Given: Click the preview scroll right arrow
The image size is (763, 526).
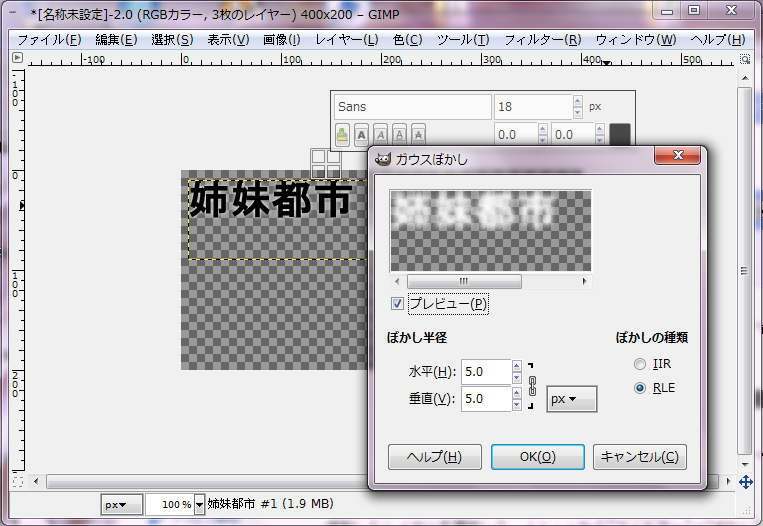Looking at the screenshot, I should pos(584,281).
